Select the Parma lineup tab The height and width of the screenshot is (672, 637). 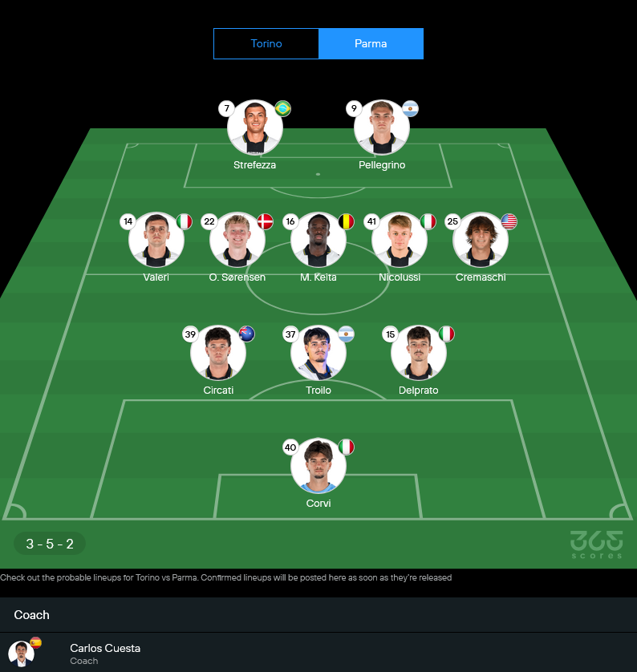pyautogui.click(x=371, y=44)
